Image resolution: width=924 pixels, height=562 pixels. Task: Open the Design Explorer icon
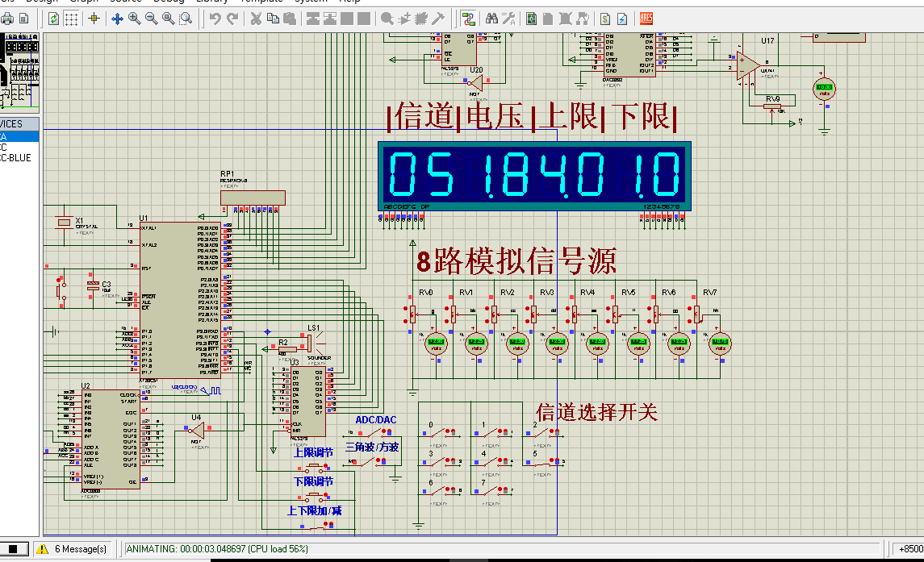click(x=532, y=19)
